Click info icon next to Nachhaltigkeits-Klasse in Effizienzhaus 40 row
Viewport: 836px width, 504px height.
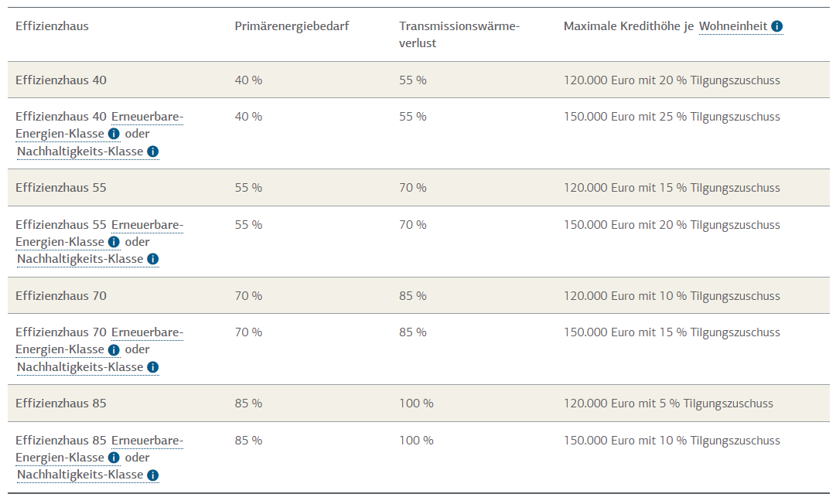tap(153, 152)
